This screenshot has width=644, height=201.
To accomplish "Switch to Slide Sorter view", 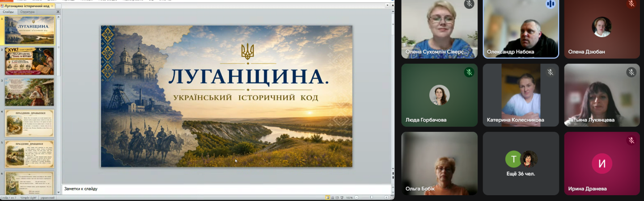I will coord(332,197).
